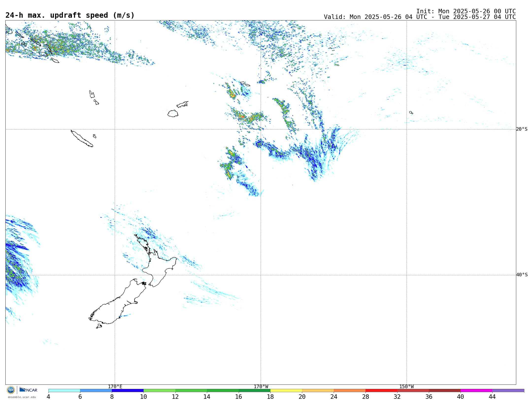The width and height of the screenshot is (532, 400).
Task: Click the colorbar tick label '32'
Action: [397, 397]
